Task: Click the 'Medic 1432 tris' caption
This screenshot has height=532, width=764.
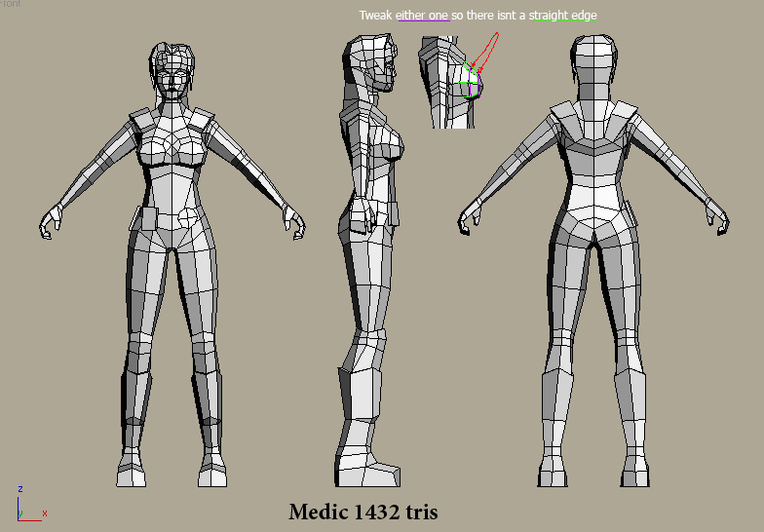Action: coord(363,512)
